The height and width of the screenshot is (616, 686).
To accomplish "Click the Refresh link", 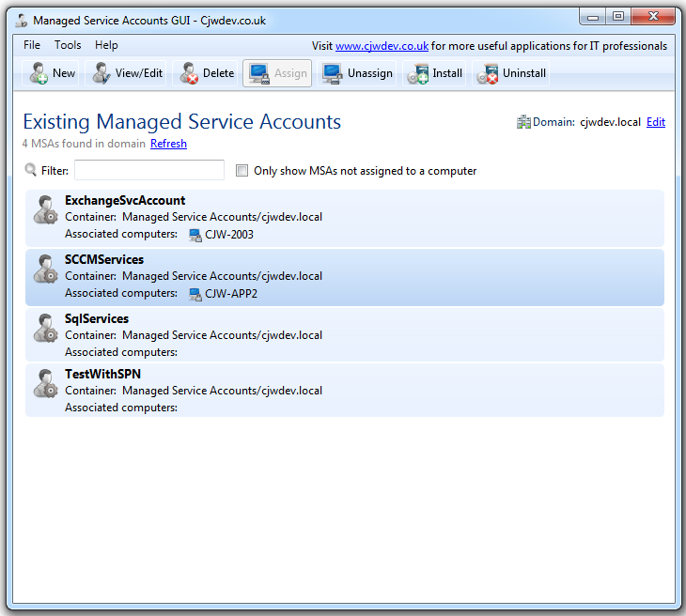I will [x=168, y=144].
